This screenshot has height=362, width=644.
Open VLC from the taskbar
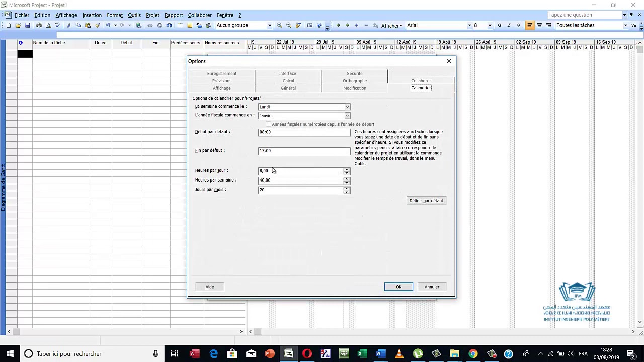coord(398,354)
